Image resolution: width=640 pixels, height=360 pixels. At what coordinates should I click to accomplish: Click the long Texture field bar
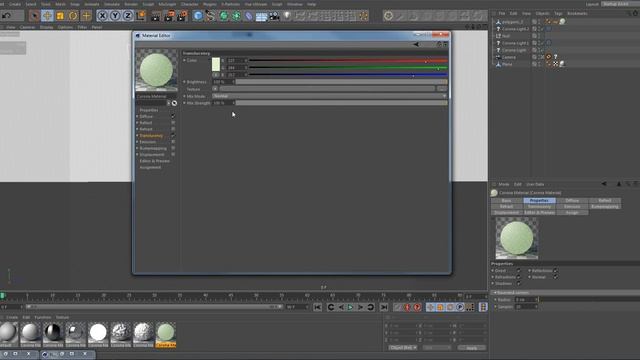327,89
